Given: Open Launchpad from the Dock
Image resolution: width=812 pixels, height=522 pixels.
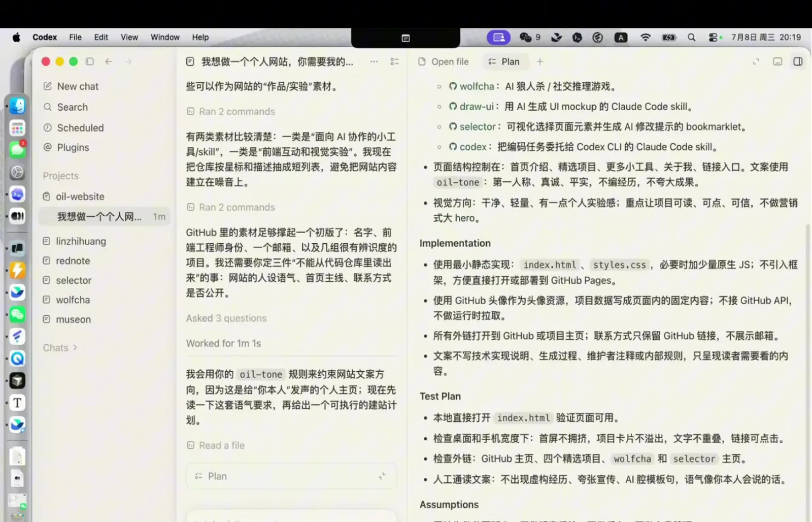Looking at the screenshot, I should pyautogui.click(x=17, y=128).
